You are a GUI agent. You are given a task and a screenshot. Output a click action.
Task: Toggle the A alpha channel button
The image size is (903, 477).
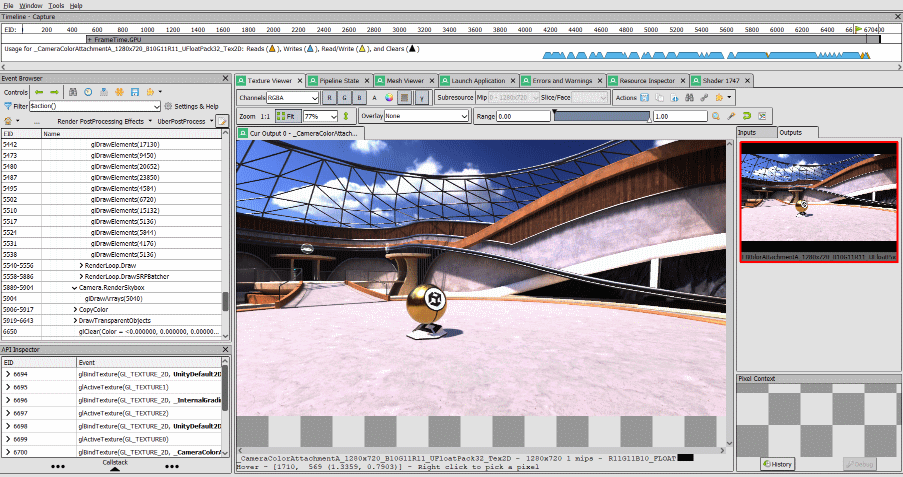click(374, 97)
